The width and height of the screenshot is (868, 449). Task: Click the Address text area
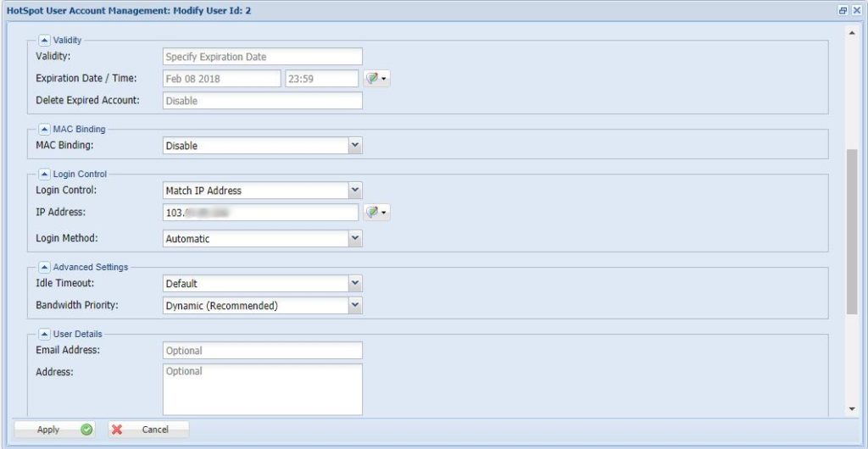[x=262, y=390]
